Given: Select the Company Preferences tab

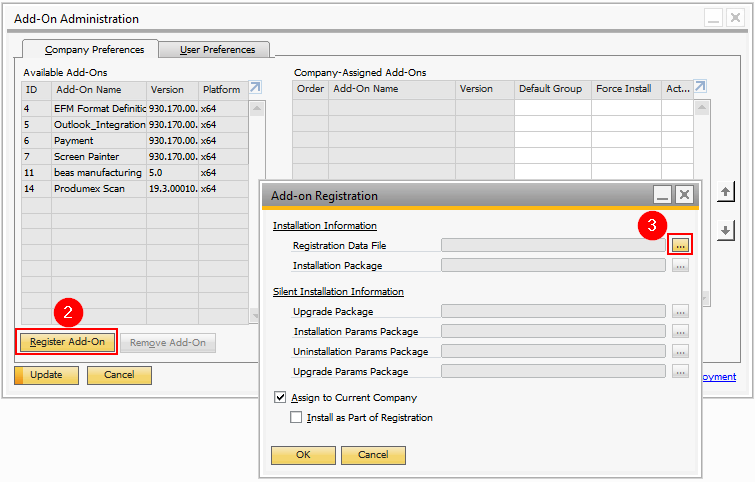Looking at the screenshot, I should [94, 49].
